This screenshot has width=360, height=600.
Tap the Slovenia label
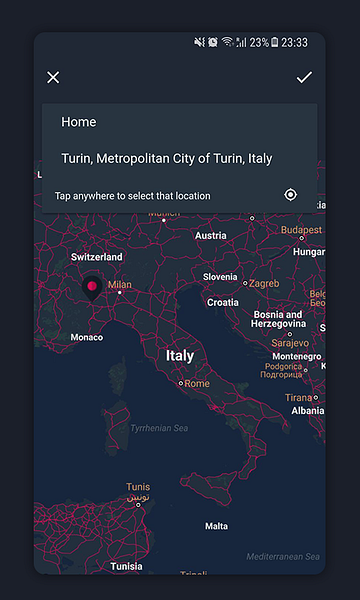tap(220, 277)
